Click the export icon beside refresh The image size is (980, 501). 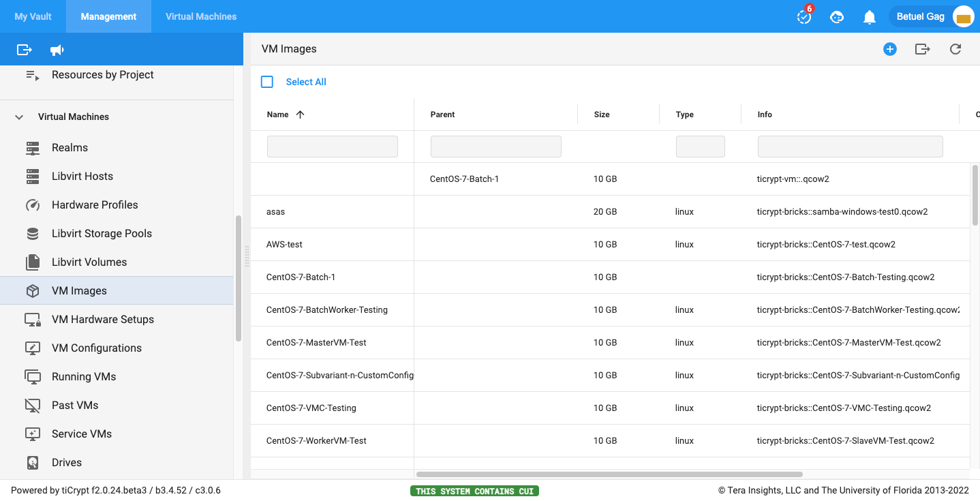point(922,49)
